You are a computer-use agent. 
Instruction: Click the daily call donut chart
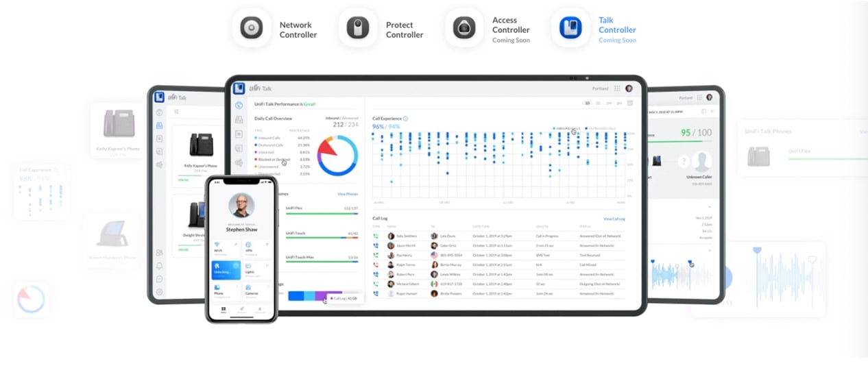(x=337, y=154)
